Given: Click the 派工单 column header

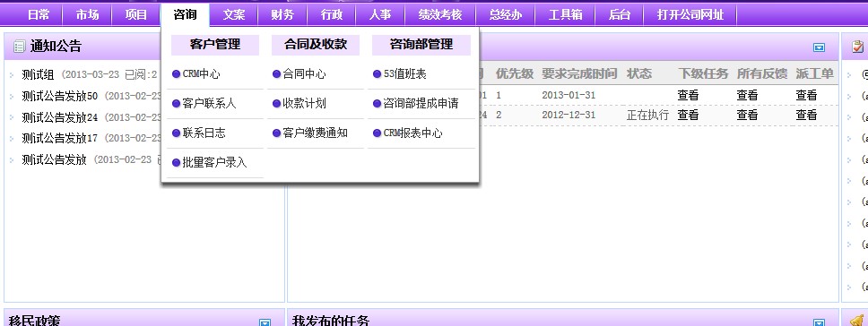Looking at the screenshot, I should click(x=815, y=74).
